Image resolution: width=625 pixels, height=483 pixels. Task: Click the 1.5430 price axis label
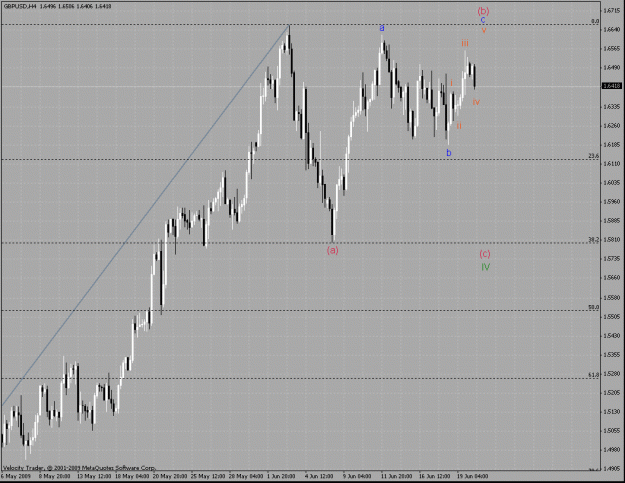612,336
